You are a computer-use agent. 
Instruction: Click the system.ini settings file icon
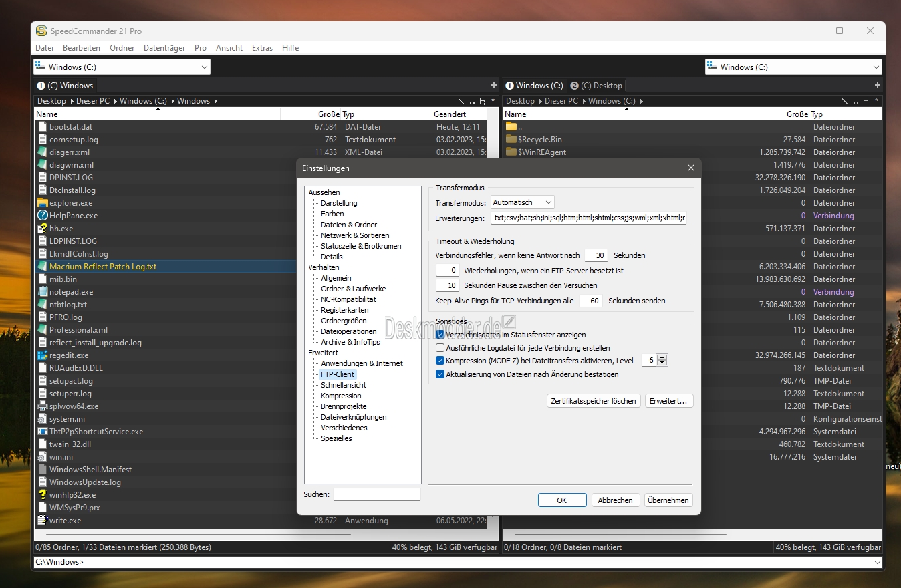43,419
